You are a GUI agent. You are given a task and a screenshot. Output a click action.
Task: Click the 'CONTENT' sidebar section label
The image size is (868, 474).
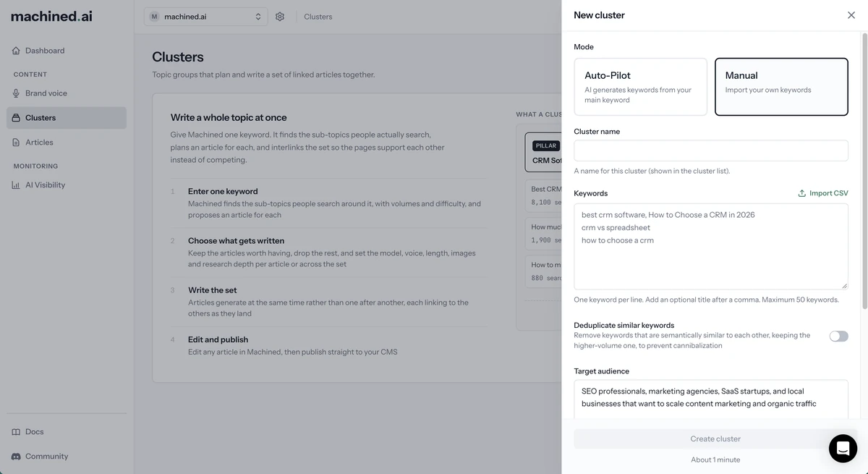point(30,75)
